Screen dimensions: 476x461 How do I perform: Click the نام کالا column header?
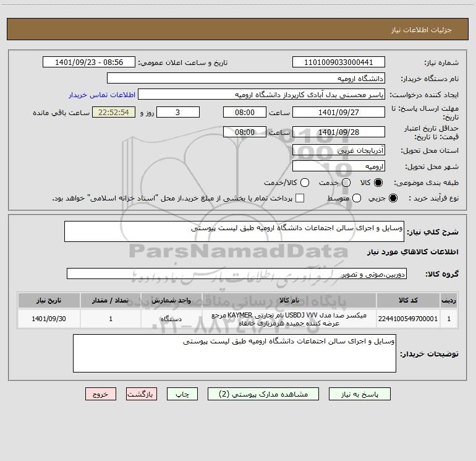click(289, 300)
